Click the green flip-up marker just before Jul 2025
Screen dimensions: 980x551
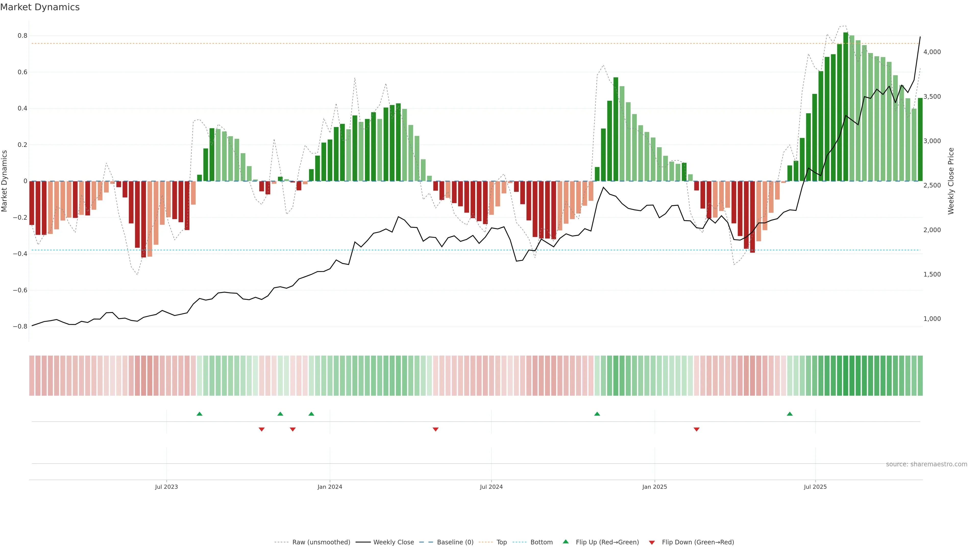tap(790, 414)
